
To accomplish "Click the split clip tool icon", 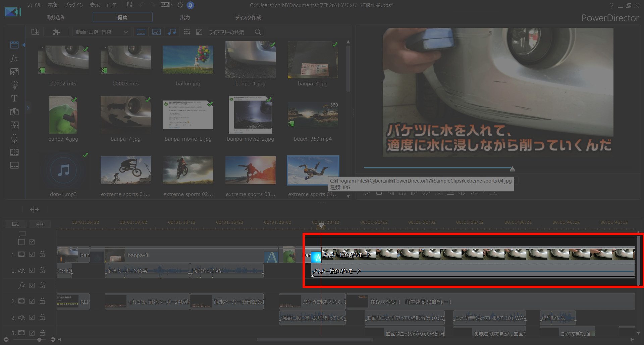I will tap(34, 210).
